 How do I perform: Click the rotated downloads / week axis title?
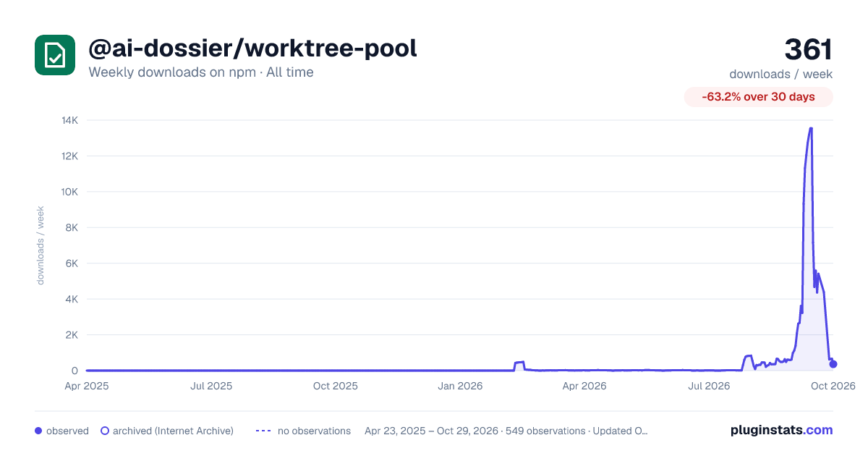click(x=41, y=245)
